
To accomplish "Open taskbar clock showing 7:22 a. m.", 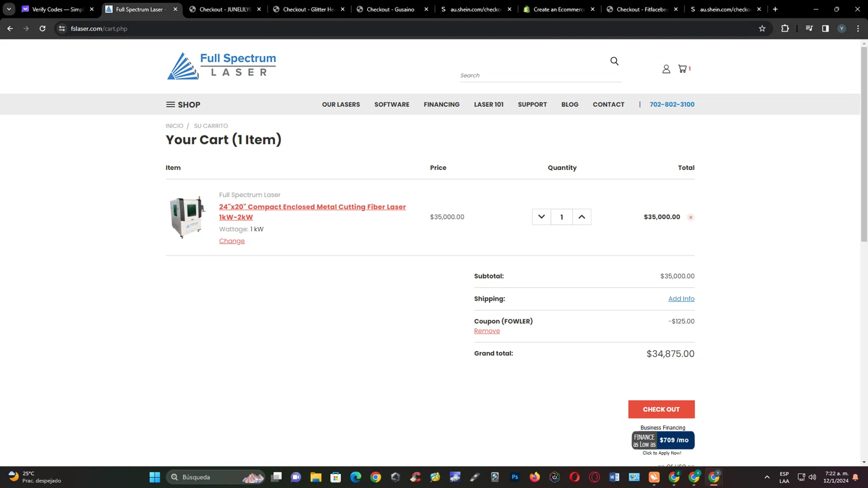I will (836, 477).
